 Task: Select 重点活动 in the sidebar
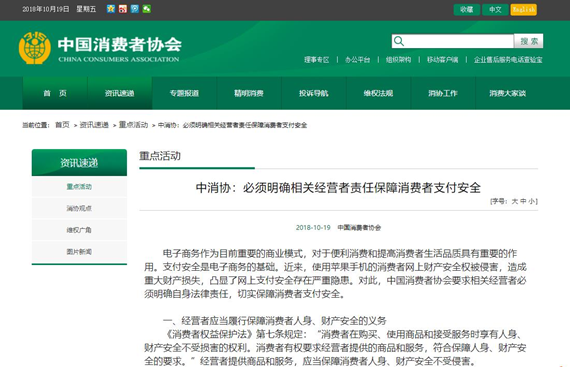pos(79,186)
